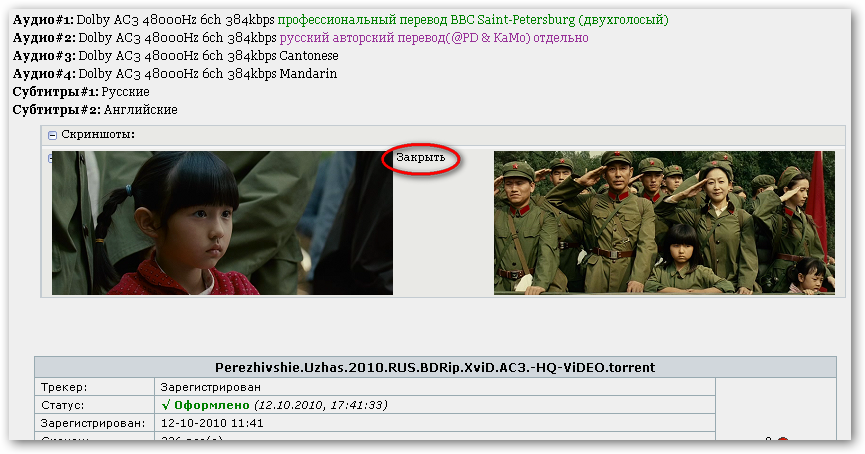The image size is (865, 454).
Task: Click the 12.10.2010, 17:41:33 status timestamp
Action: point(321,405)
